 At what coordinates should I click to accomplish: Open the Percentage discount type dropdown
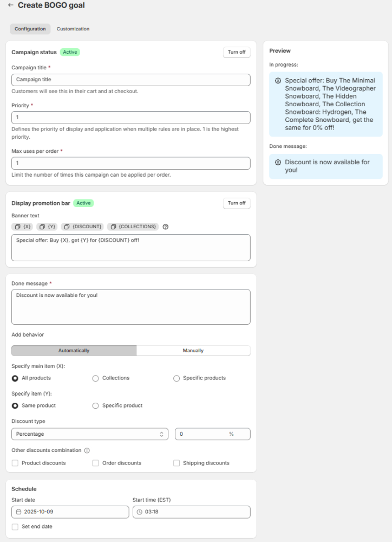(89, 434)
